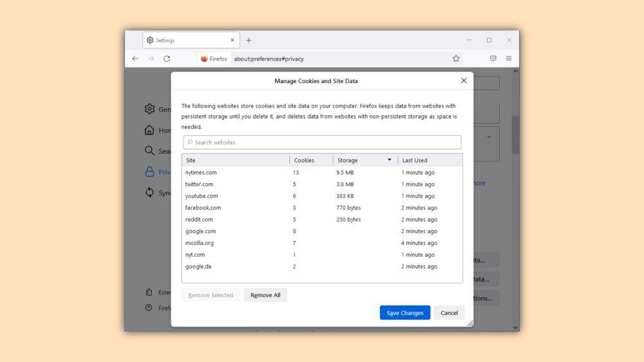This screenshot has width=644, height=362.
Task: Sort list by Last Used column
Action: click(429, 160)
